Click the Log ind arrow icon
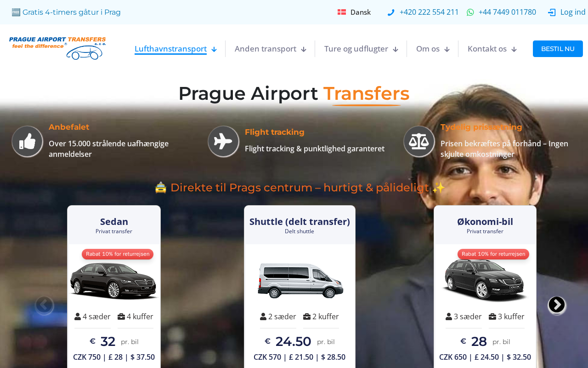 tap(552, 12)
